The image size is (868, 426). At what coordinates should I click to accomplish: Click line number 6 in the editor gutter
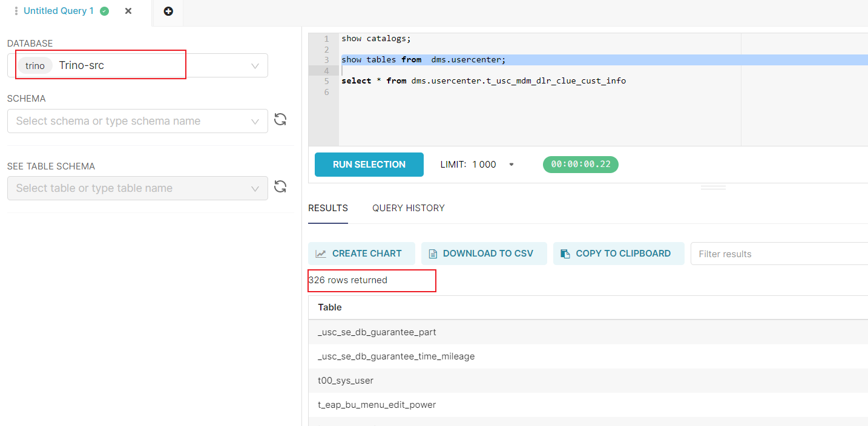(x=326, y=92)
